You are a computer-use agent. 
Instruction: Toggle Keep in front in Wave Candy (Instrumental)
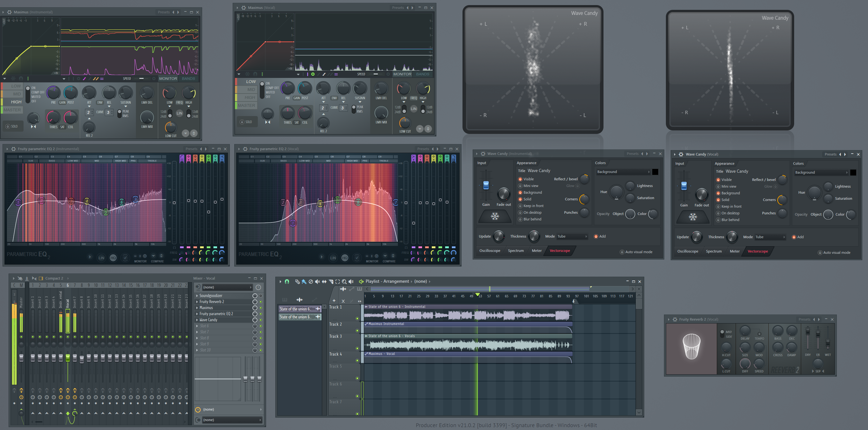coord(531,206)
